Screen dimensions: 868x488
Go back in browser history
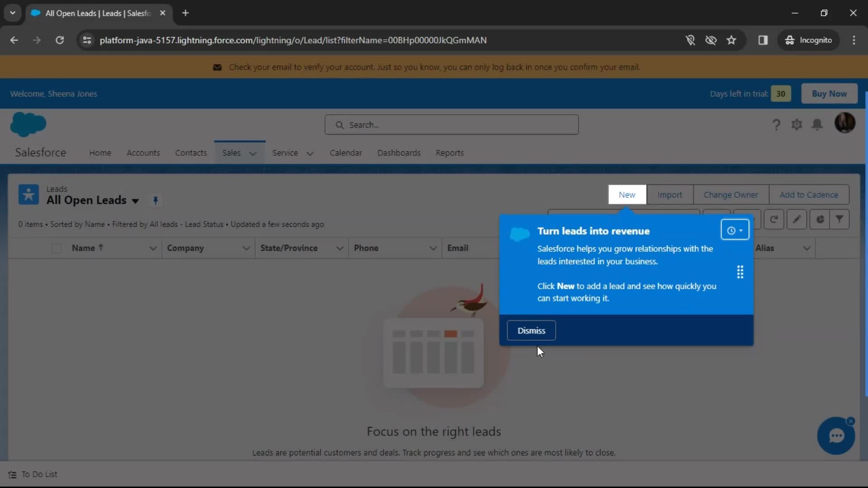(x=14, y=40)
